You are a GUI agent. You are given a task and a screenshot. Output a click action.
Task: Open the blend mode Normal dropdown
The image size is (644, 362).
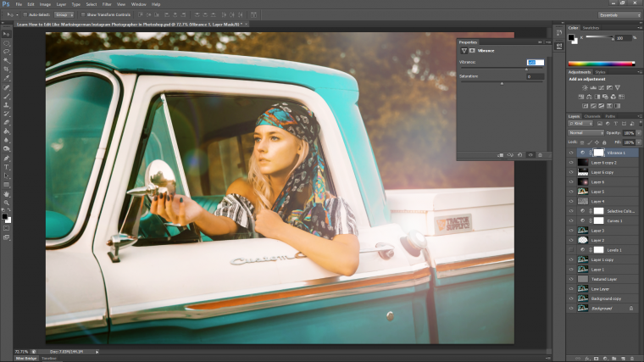tap(586, 133)
